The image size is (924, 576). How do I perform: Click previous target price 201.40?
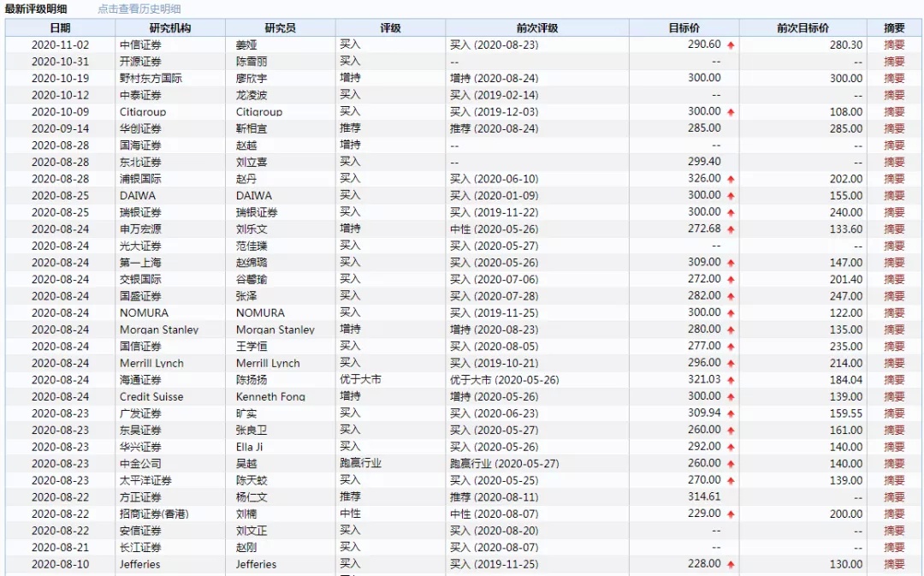click(845, 280)
